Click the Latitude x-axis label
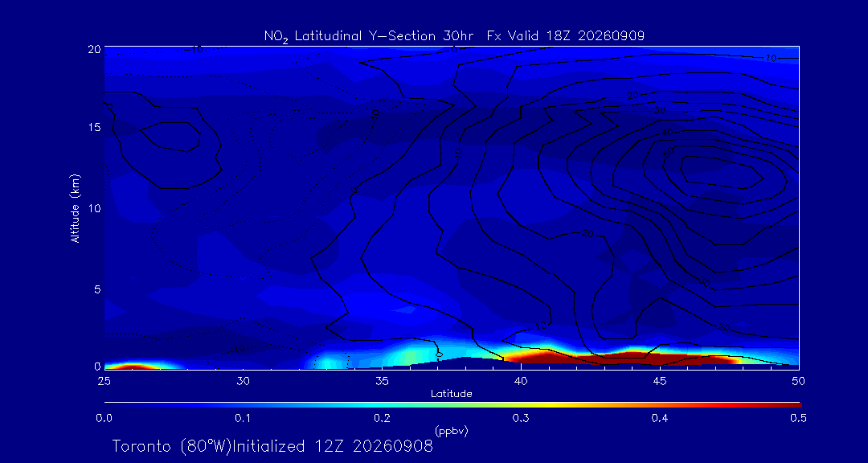 [x=451, y=394]
